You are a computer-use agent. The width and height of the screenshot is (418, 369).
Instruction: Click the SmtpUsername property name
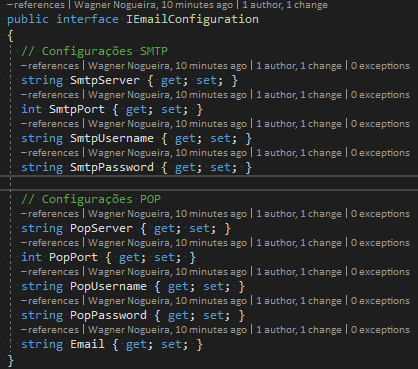[112, 138]
